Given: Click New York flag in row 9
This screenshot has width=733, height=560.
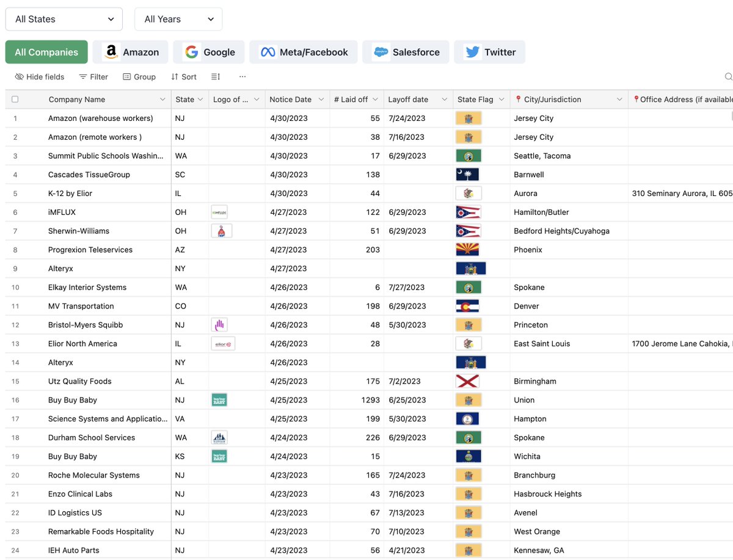Looking at the screenshot, I should (471, 269).
